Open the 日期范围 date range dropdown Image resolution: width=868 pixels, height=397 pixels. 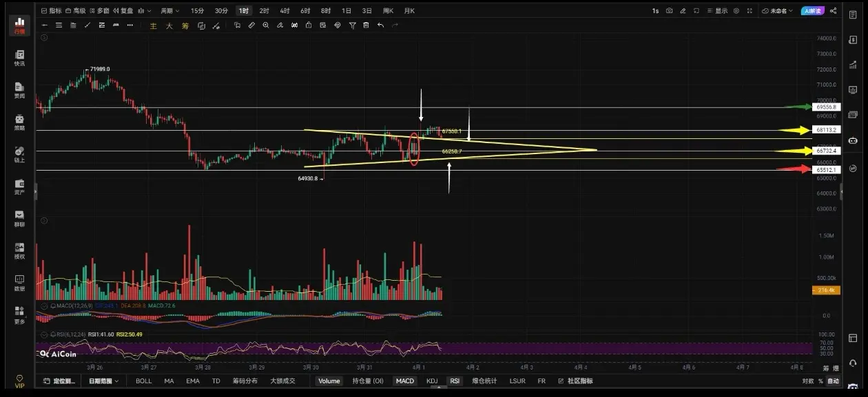click(x=103, y=380)
